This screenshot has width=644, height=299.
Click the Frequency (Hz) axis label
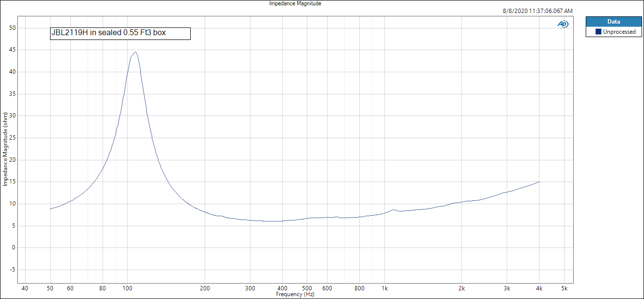[295, 294]
